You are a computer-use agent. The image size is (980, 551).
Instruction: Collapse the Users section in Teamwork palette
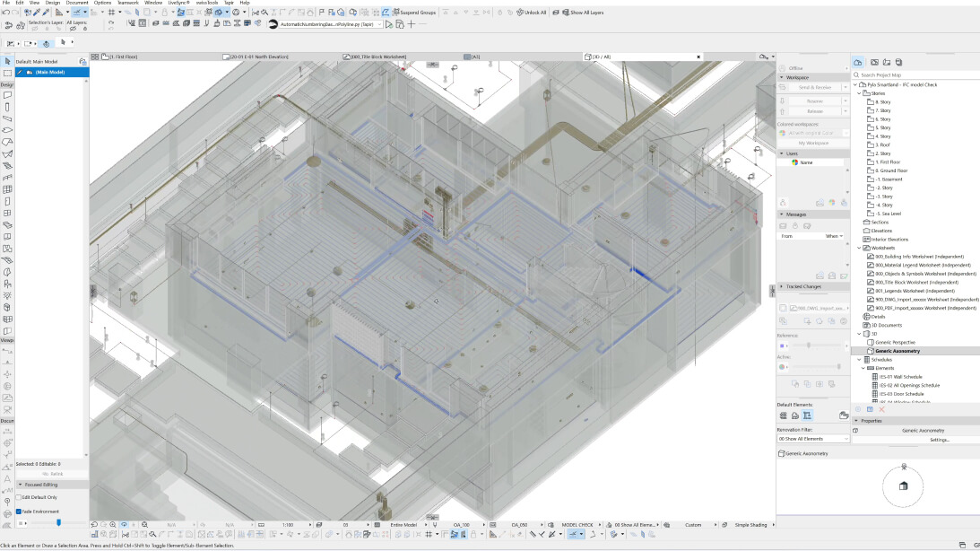click(782, 153)
